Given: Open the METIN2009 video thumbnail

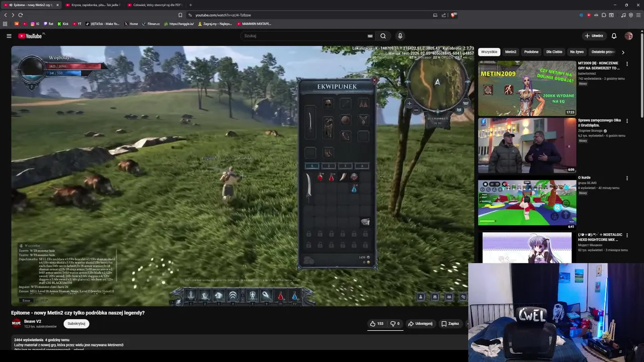Looking at the screenshot, I should coord(527,88).
